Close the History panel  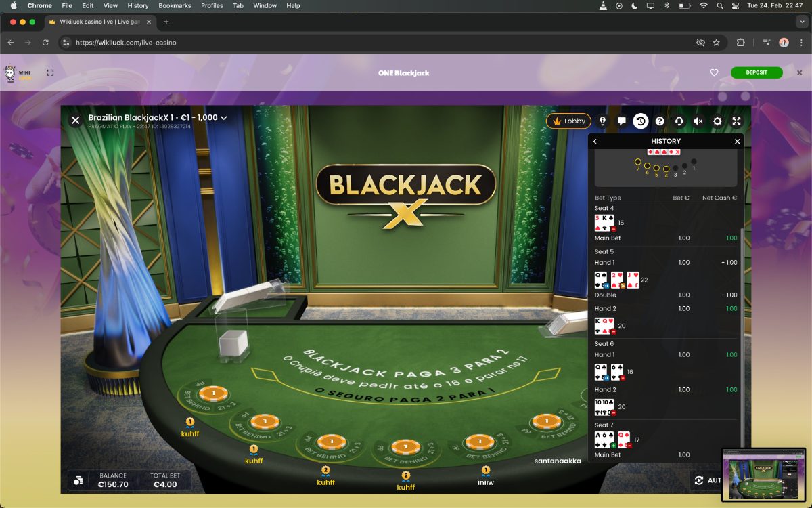[x=738, y=142]
